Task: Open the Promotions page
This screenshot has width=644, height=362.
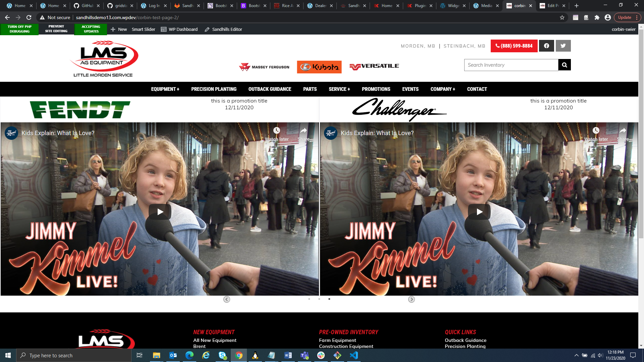Action: pyautogui.click(x=376, y=89)
